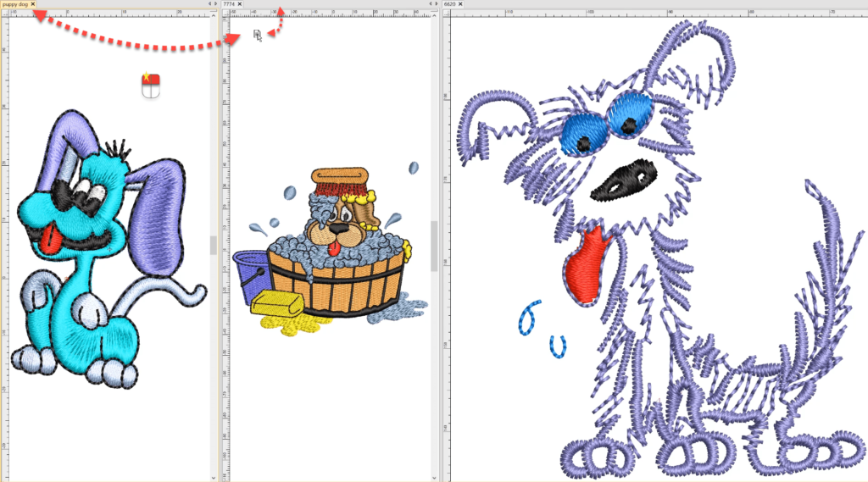This screenshot has width=868, height=482.
Task: Close the 6620 design tab
Action: [461, 4]
